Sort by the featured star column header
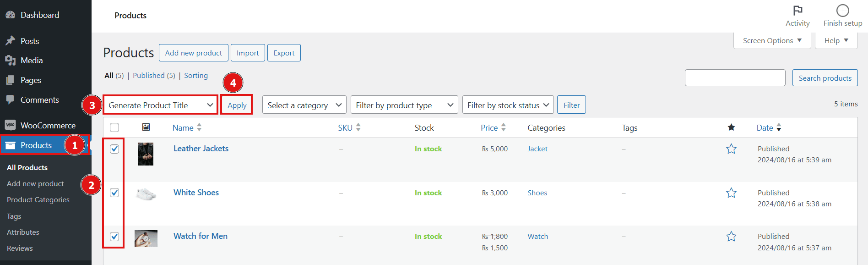This screenshot has width=868, height=265. click(731, 127)
